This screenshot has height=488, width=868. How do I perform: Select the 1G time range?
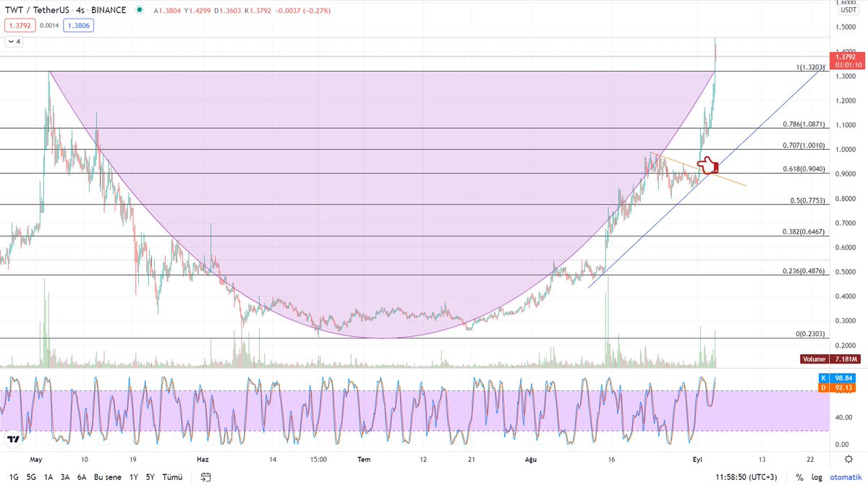(14, 477)
